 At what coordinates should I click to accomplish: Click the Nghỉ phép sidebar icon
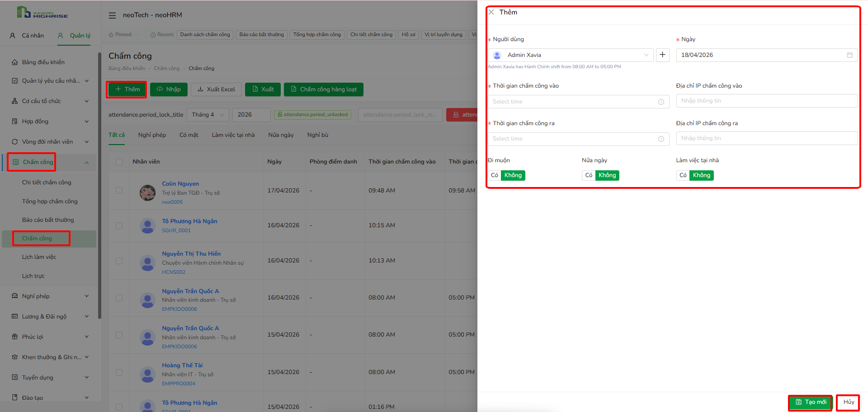tap(15, 296)
